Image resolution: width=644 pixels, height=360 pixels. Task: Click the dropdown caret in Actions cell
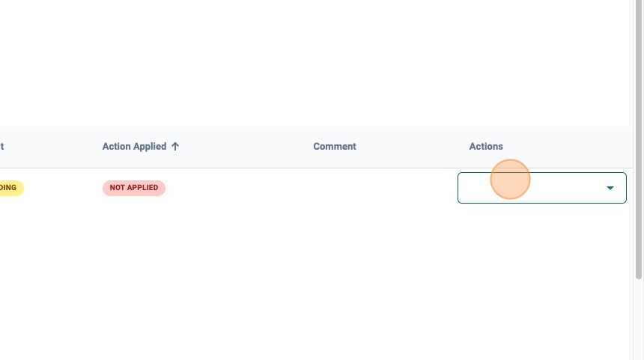[x=610, y=188]
